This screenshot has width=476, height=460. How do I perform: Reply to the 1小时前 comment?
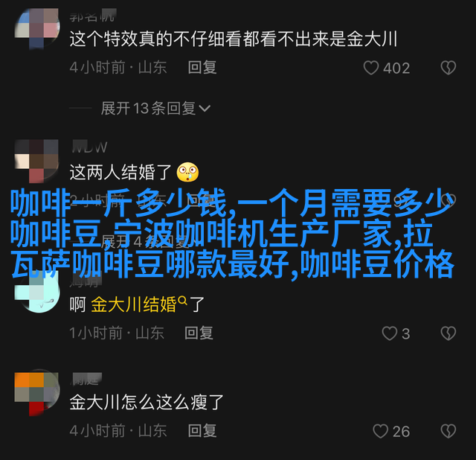click(199, 333)
